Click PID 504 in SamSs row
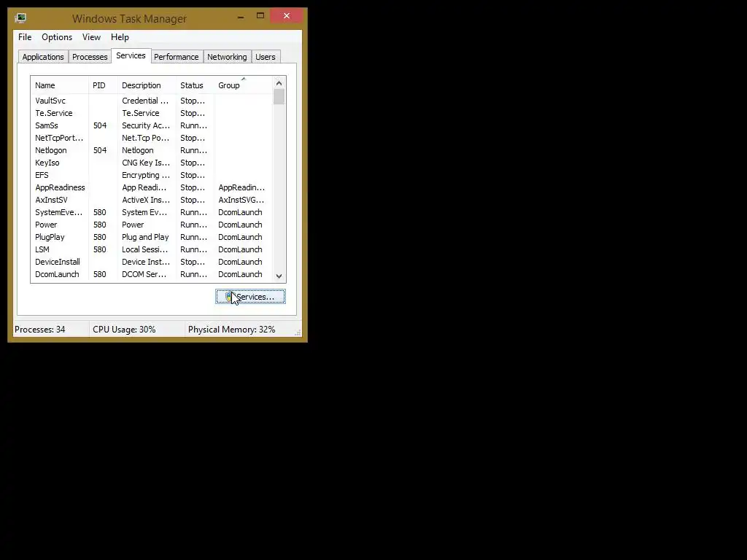Screen dimensions: 747x560 click(100, 125)
